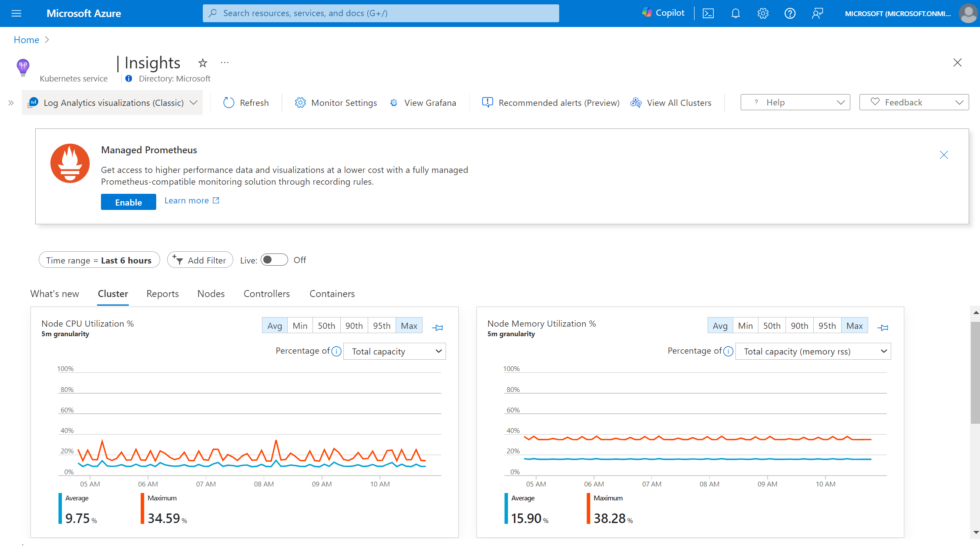The height and width of the screenshot is (547, 980).
Task: Click the Recommended alerts icon
Action: pos(487,102)
